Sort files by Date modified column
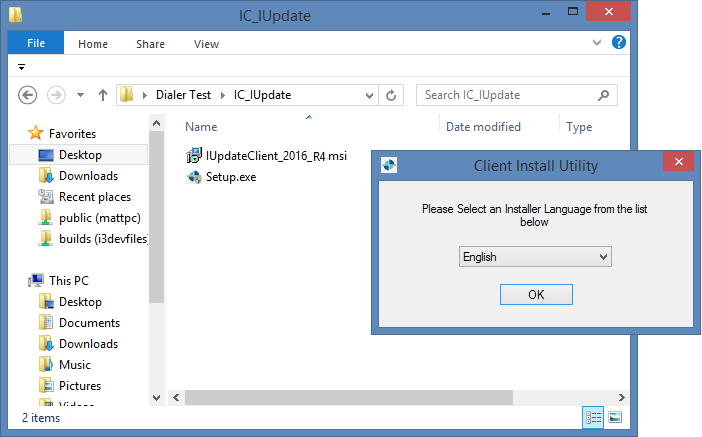 click(483, 127)
